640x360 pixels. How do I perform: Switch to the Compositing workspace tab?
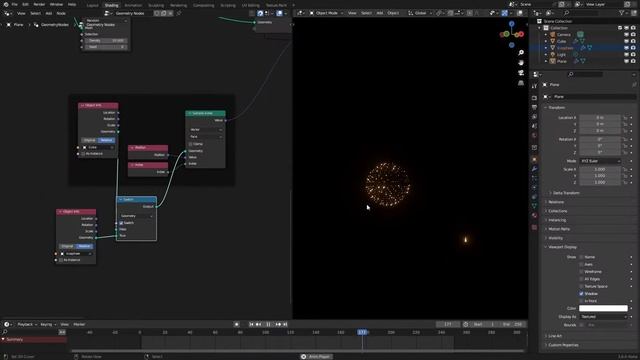pos(203,5)
